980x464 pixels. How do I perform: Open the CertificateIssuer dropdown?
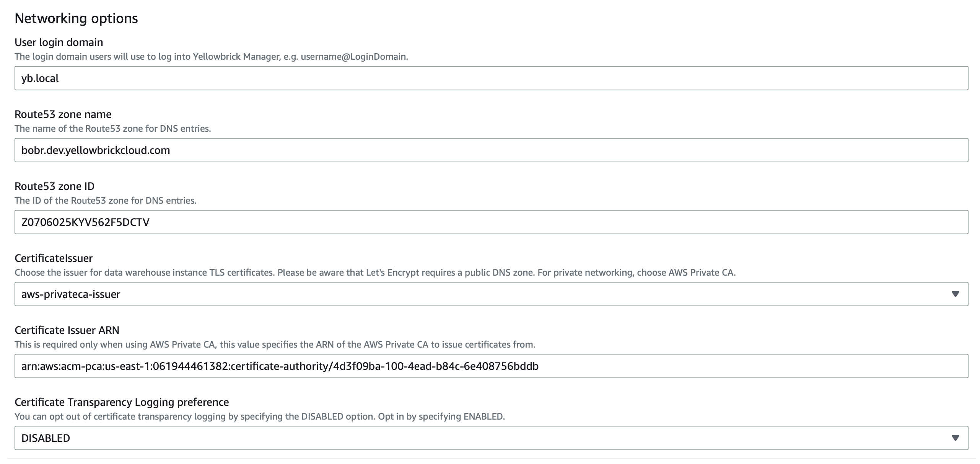[491, 294]
